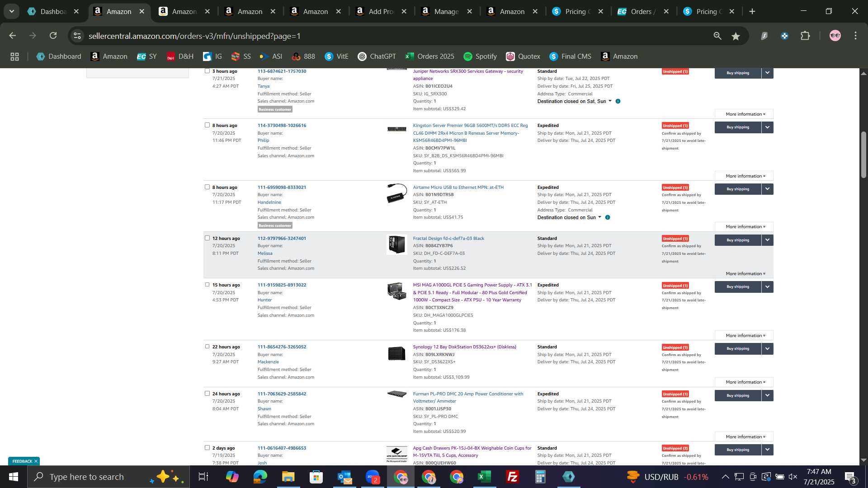The width and height of the screenshot is (868, 488).
Task: Select checkbox for order 111-0616407-4986653
Action: coord(207,447)
